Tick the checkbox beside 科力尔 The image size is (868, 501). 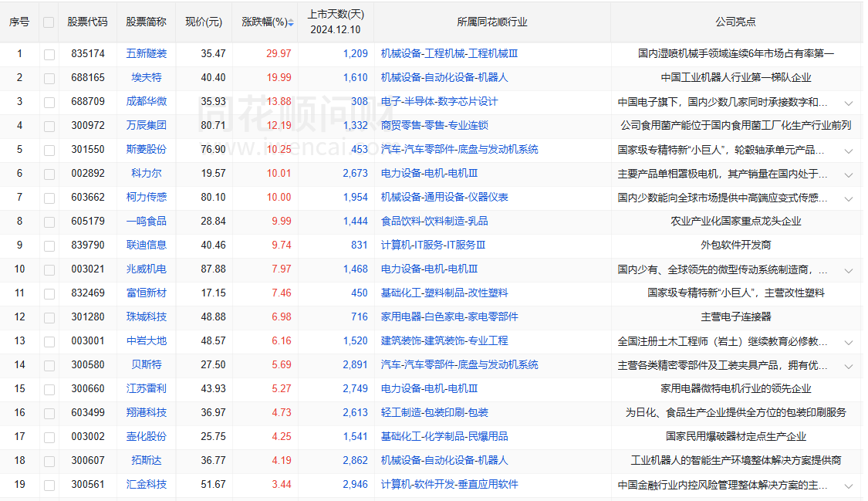pyautogui.click(x=49, y=174)
